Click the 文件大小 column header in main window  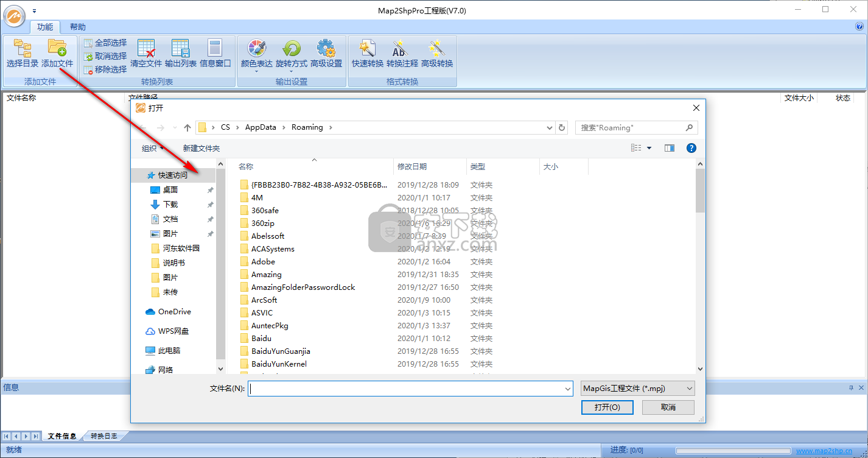[x=799, y=98]
